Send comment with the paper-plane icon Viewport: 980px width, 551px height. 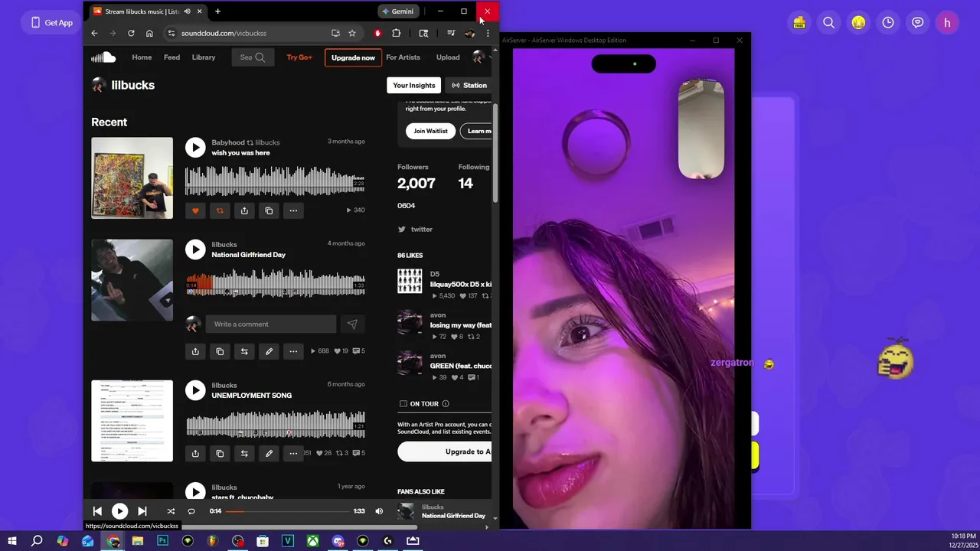tap(352, 324)
